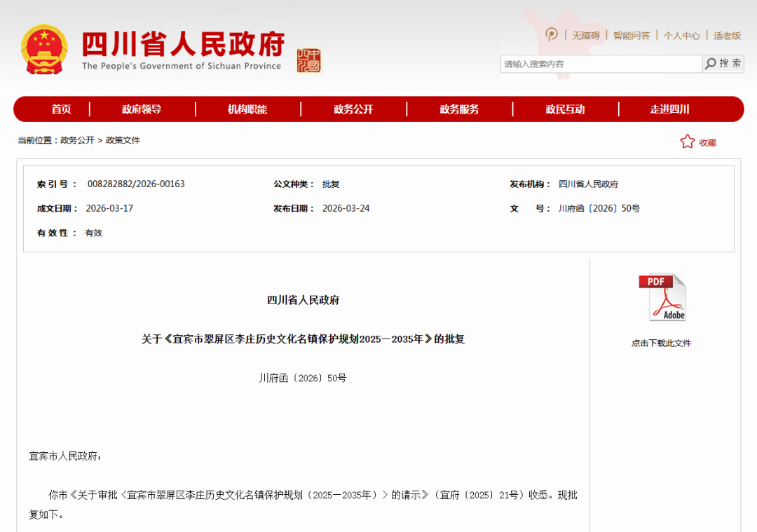Click the red 四川中国 seal icon
Image resolution: width=757 pixels, height=532 pixels.
pos(308,60)
